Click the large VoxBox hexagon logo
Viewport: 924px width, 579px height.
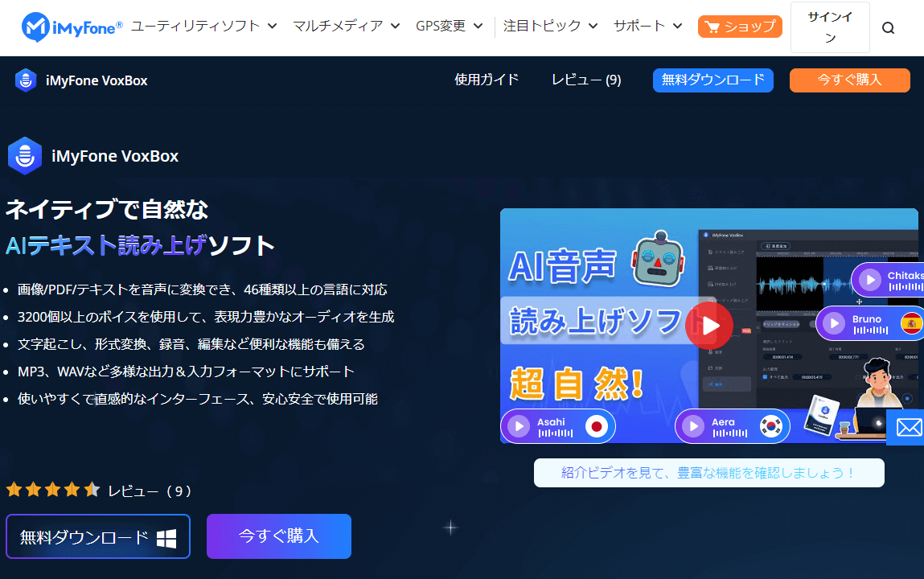(25, 156)
